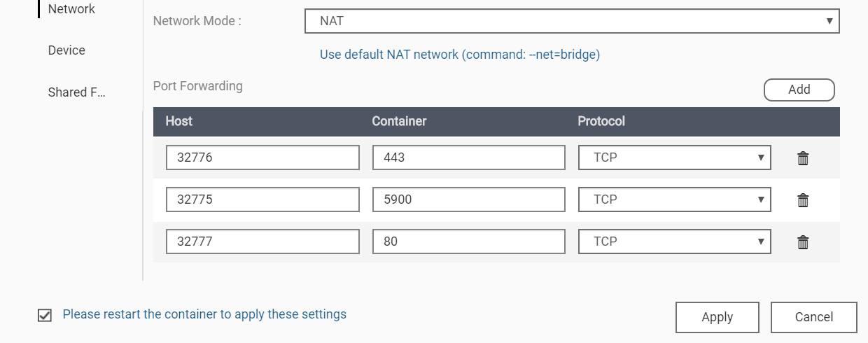This screenshot has height=343, width=868.
Task: Click the container port 5900 field
Action: coord(468,199)
